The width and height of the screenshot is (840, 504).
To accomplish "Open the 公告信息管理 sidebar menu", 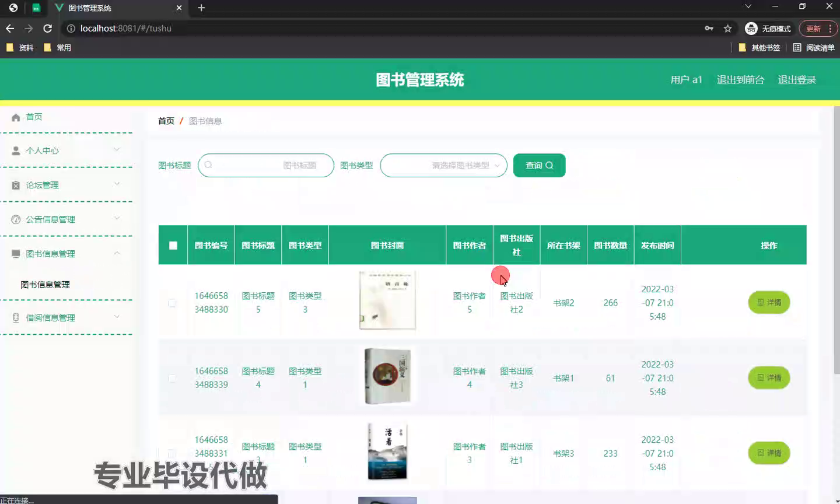I will [66, 219].
